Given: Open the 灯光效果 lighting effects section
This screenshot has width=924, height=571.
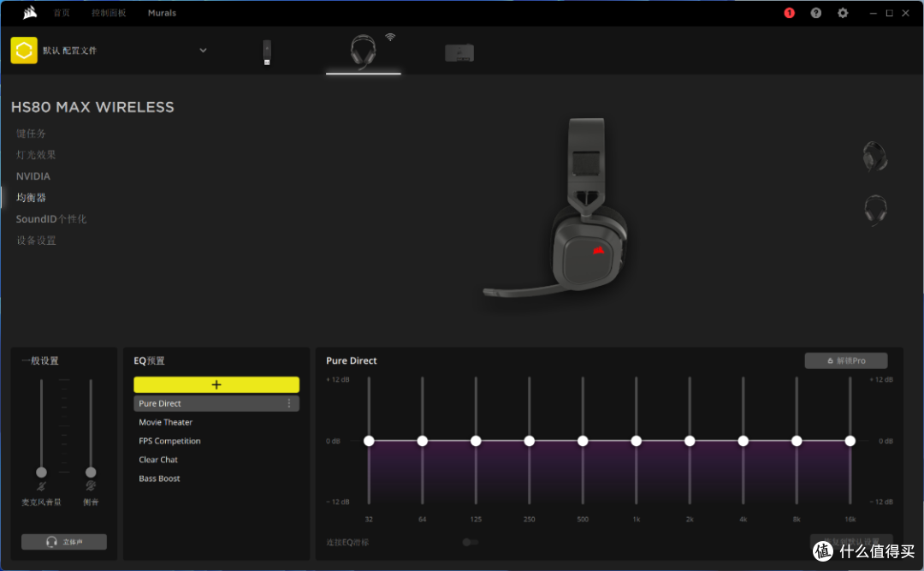Looking at the screenshot, I should pyautogui.click(x=36, y=155).
